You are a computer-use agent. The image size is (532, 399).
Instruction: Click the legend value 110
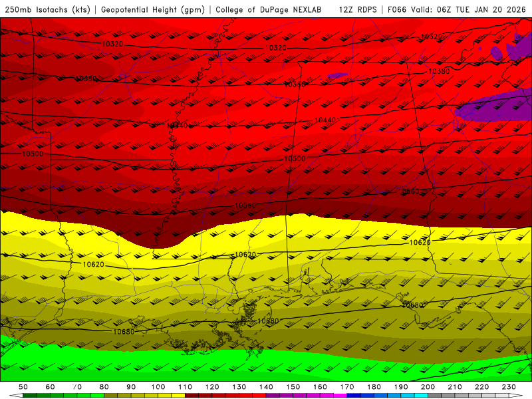pos(185,387)
